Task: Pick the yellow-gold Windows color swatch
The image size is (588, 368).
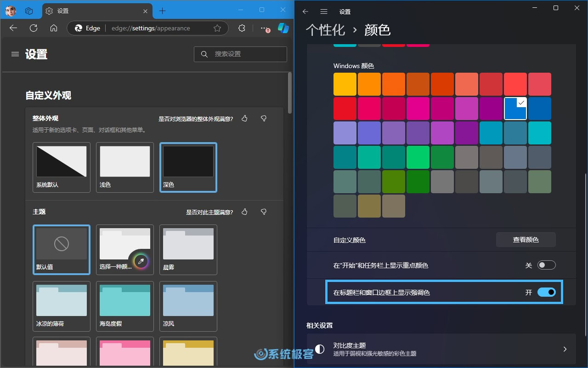Action: [345, 84]
